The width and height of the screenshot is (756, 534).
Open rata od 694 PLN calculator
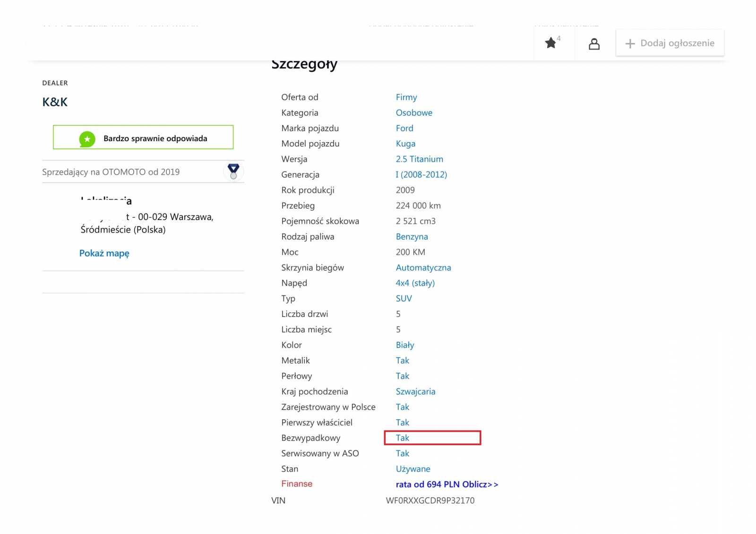(x=447, y=484)
